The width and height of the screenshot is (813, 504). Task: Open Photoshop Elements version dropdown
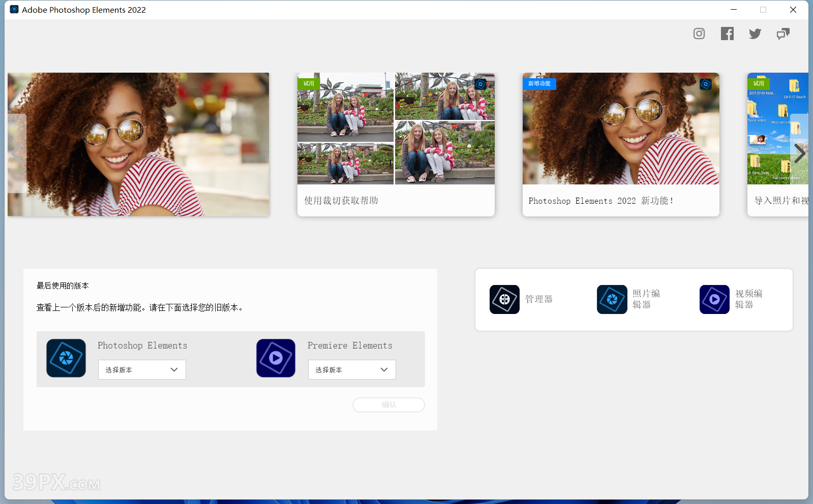pos(142,369)
